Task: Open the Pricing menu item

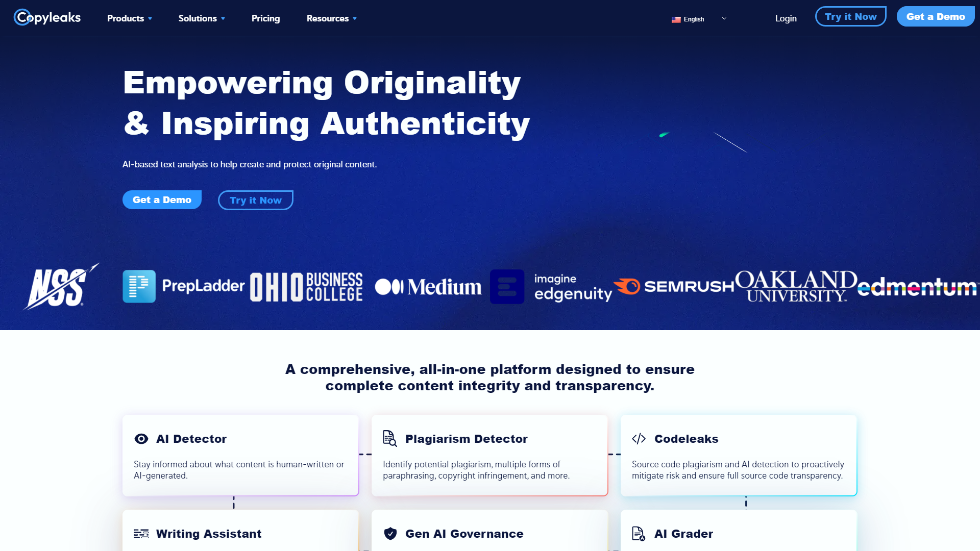Action: [266, 18]
